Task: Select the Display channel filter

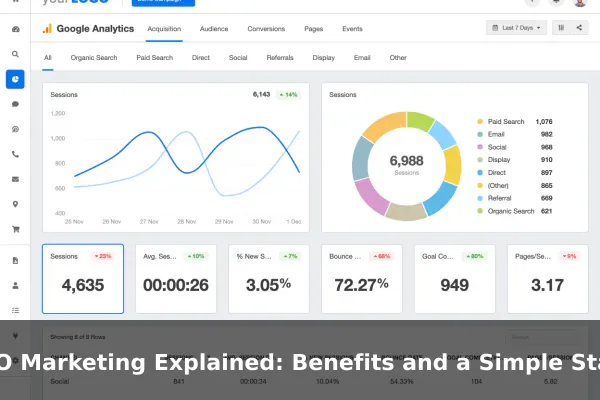Action: pos(323,58)
